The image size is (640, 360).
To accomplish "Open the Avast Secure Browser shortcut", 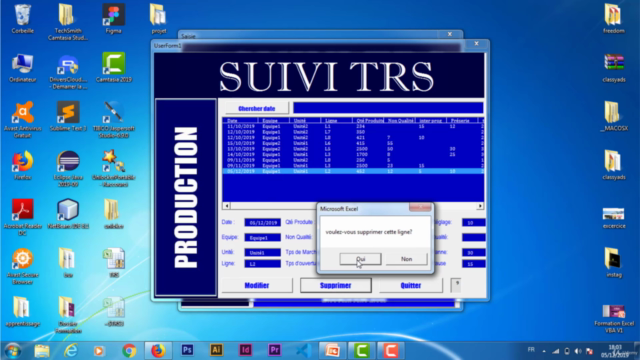I will [22, 267].
